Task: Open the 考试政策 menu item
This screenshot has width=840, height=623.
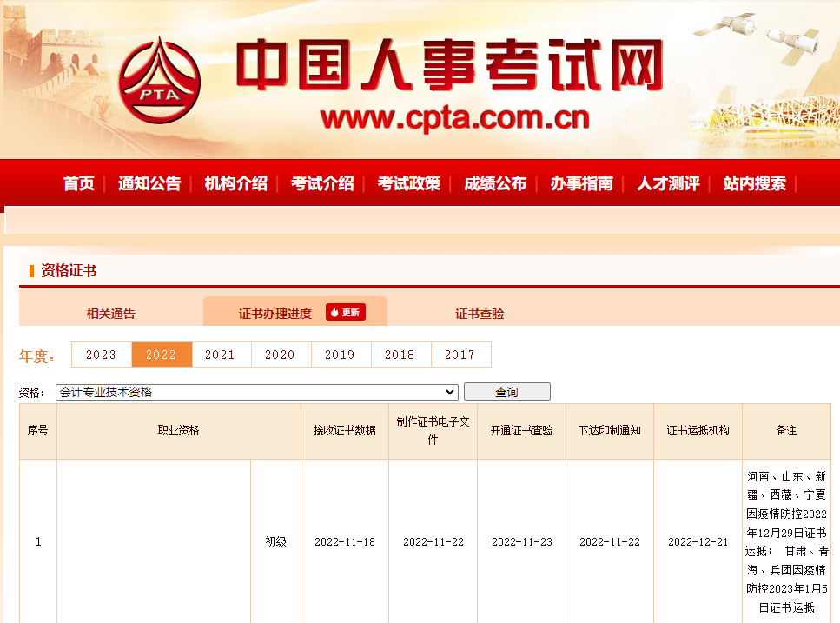Action: tap(408, 183)
